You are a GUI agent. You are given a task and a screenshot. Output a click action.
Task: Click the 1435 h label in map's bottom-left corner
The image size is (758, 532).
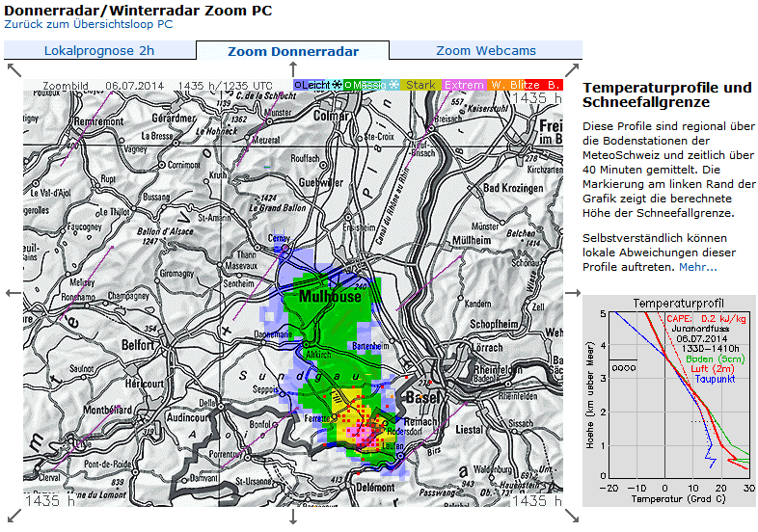(x=50, y=500)
